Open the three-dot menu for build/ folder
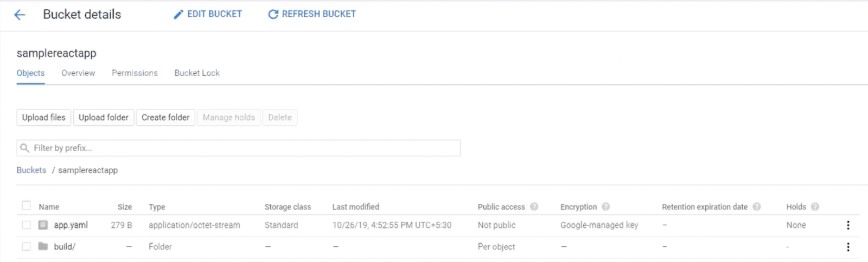 tap(848, 247)
